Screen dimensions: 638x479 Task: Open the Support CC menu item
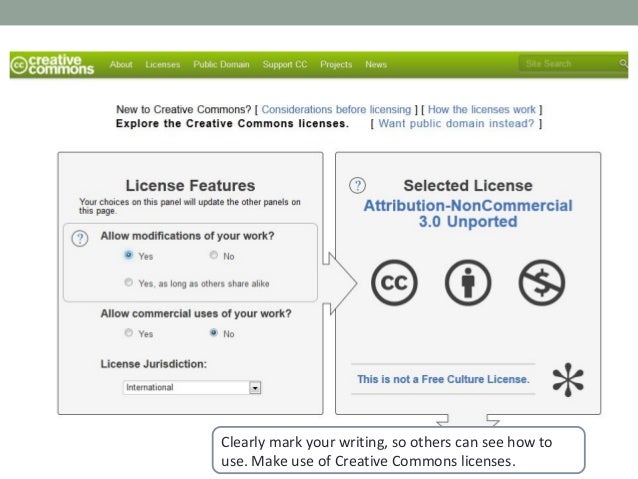pyautogui.click(x=285, y=64)
